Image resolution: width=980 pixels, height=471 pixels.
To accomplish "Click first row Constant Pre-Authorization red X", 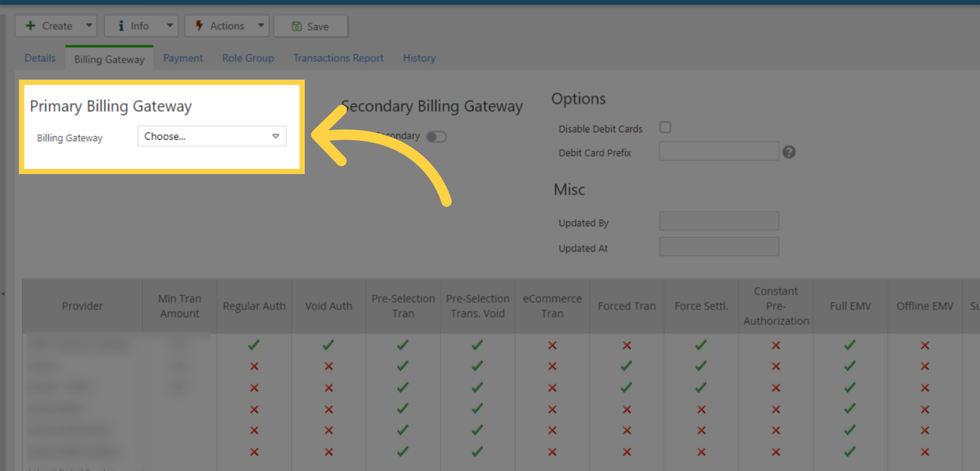I will 776,345.
